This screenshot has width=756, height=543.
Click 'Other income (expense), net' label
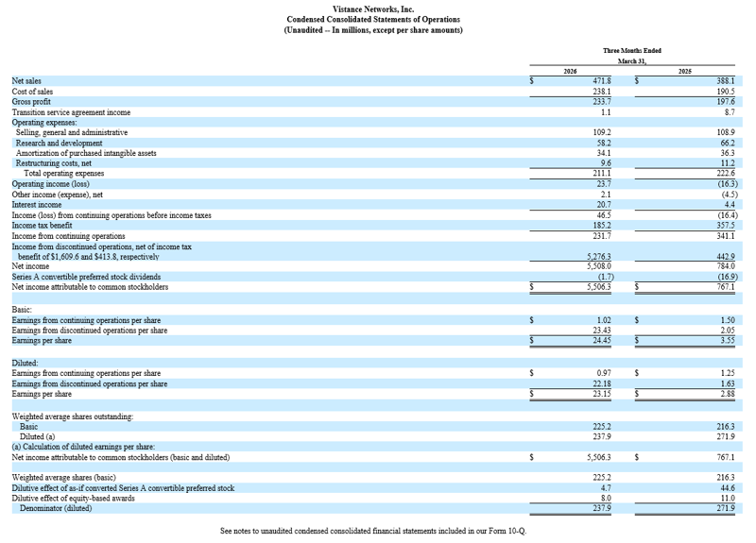pos(57,195)
